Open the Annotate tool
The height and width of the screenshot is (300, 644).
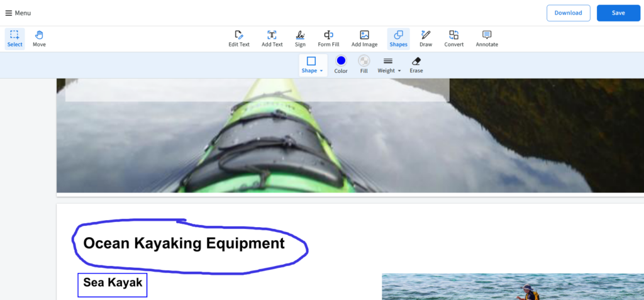(x=487, y=39)
